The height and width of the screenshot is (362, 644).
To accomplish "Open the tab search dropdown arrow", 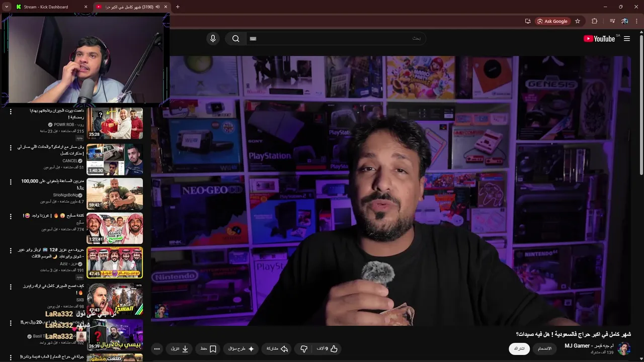I will tap(7, 7).
